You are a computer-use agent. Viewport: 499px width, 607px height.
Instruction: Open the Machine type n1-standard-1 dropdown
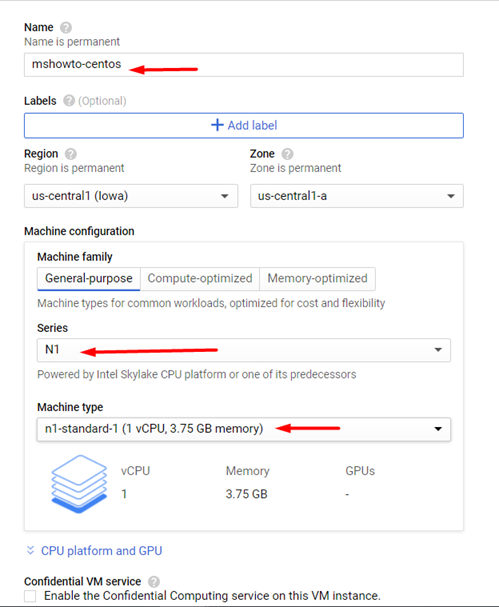pyautogui.click(x=243, y=429)
